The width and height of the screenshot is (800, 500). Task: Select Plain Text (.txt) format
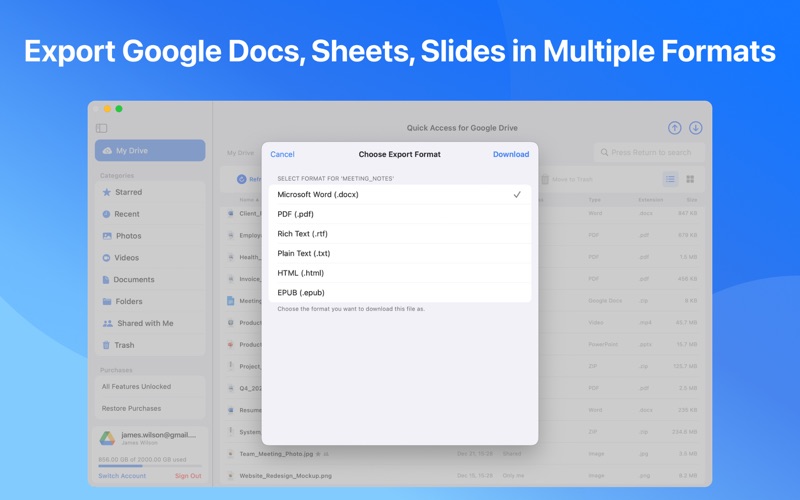pos(400,254)
